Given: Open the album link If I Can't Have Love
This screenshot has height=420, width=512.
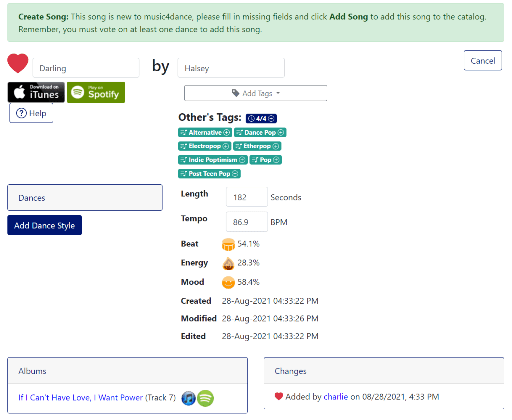Looking at the screenshot, I should 80,398.
